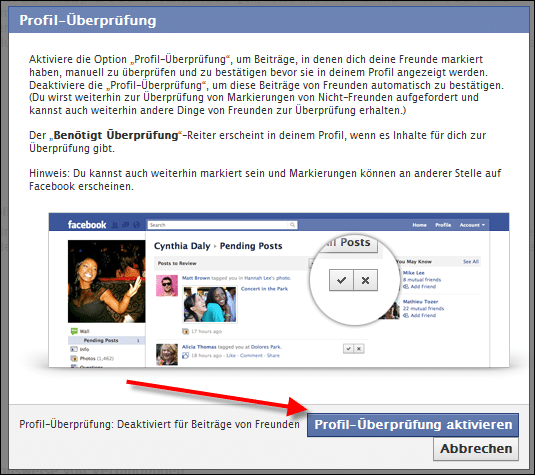Click the Concert in the Park photo thumbnail
Viewport: 535px width, 475px height.
pyautogui.click(x=210, y=304)
